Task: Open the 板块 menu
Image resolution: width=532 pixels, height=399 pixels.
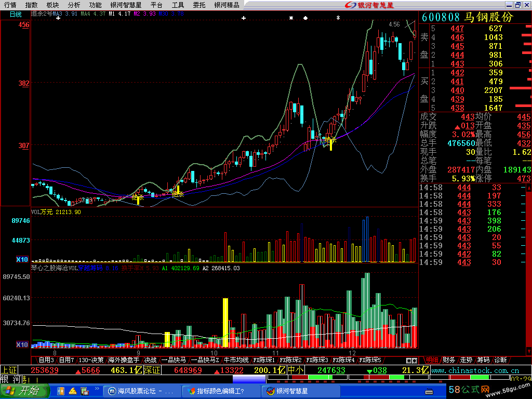Action: pos(52,5)
